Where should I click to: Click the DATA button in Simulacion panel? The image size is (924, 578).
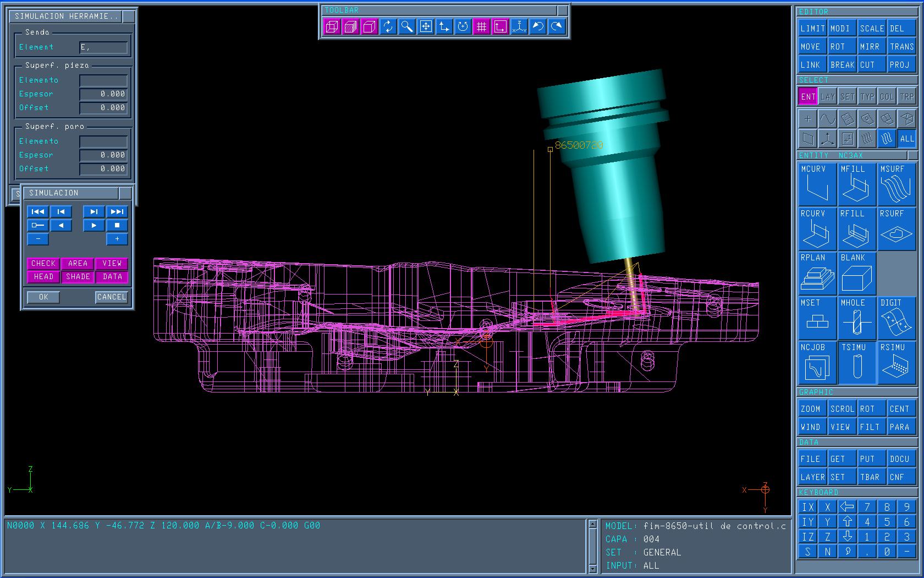tap(112, 277)
